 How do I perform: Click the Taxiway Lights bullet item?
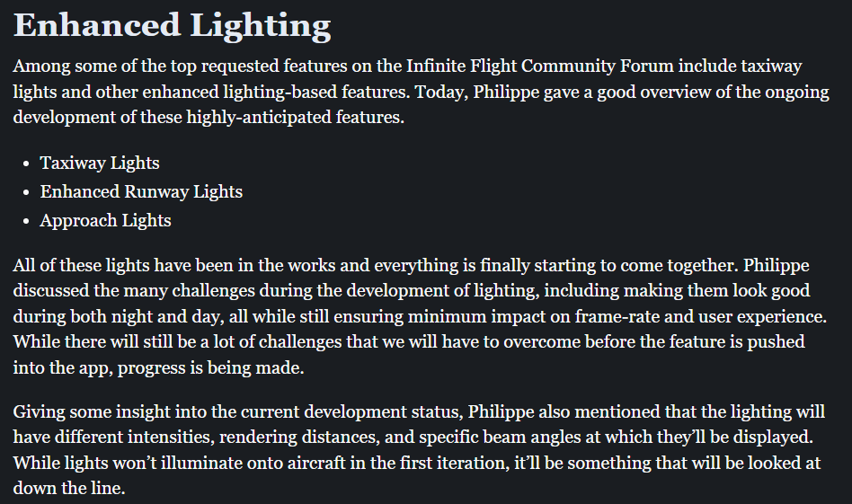(100, 163)
